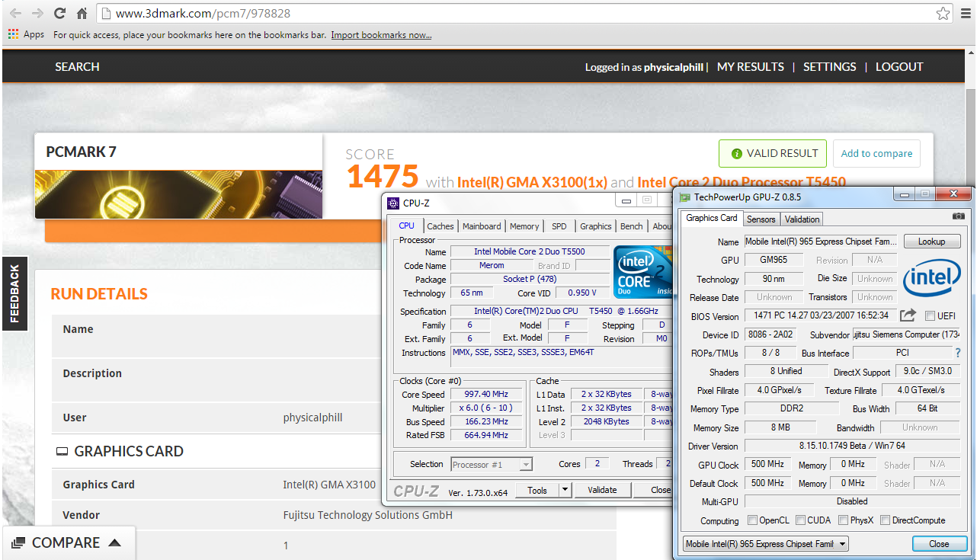This screenshot has width=977, height=560.
Task: Click the Lookup button in GPU-Z
Action: [x=931, y=242]
